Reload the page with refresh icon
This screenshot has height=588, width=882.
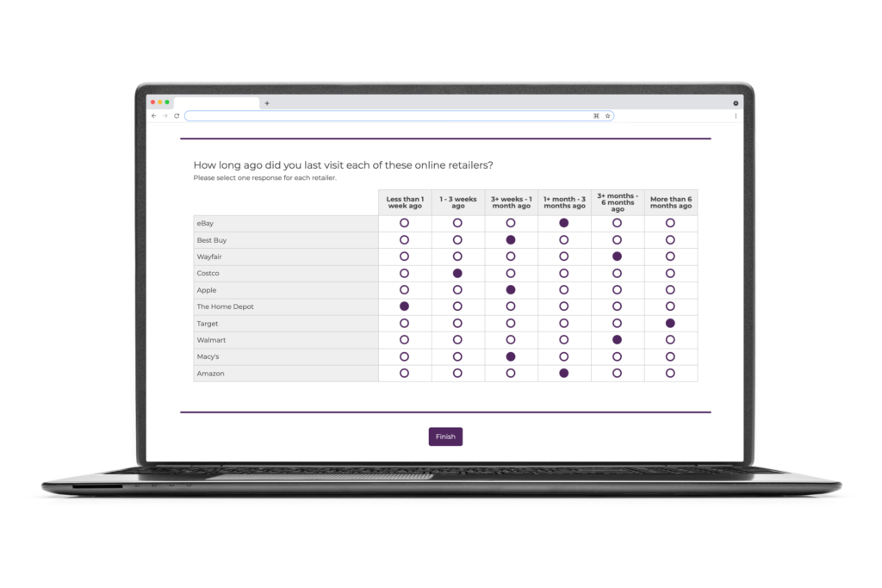point(177,115)
